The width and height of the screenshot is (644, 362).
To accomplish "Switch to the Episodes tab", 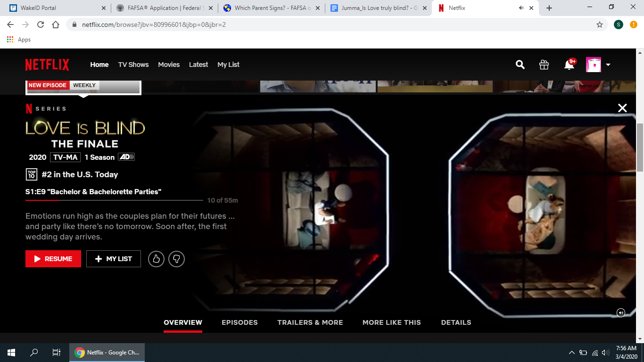I will click(x=239, y=322).
